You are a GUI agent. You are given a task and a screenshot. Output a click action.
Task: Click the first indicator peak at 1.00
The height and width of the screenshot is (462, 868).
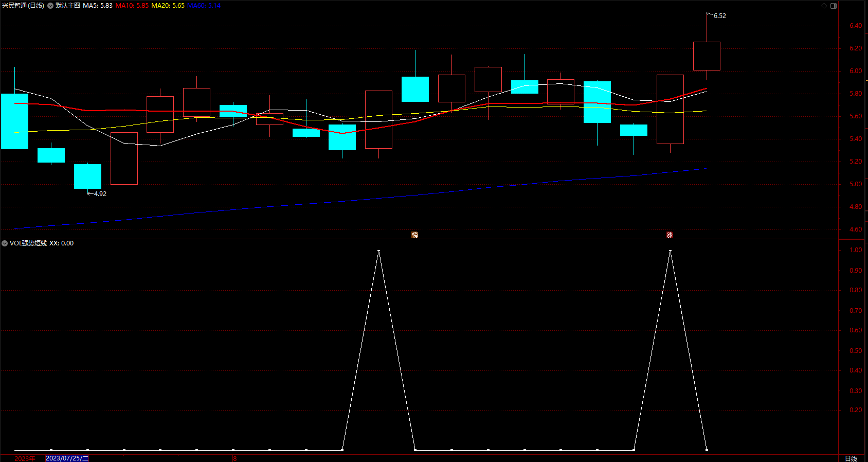point(378,251)
